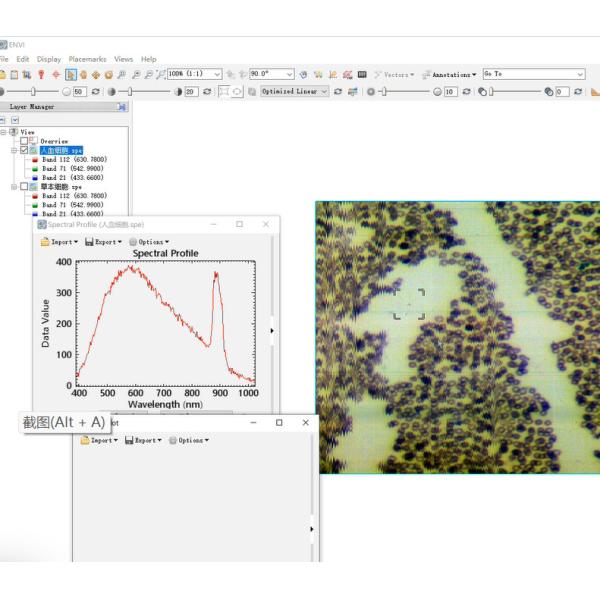The height and width of the screenshot is (600, 600).
Task: Click the contrast slider track
Action: tap(150, 91)
